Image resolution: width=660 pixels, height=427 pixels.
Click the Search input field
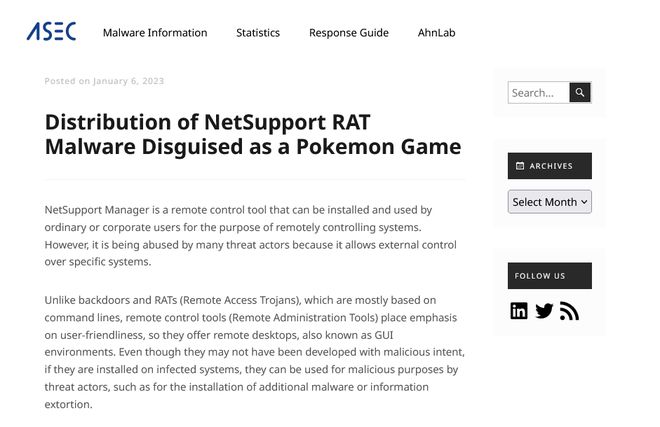(539, 92)
